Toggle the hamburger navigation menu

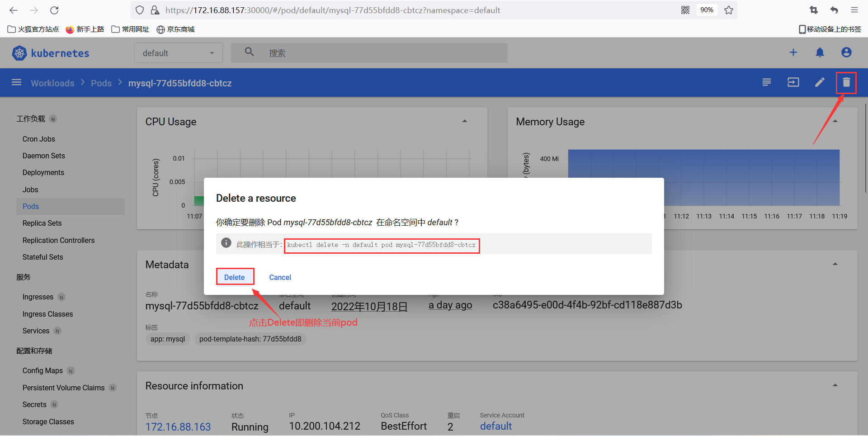tap(17, 82)
